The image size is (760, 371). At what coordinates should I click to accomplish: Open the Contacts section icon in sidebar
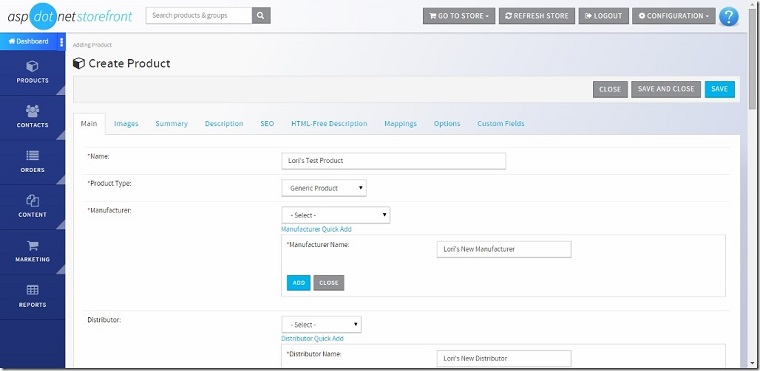click(32, 111)
